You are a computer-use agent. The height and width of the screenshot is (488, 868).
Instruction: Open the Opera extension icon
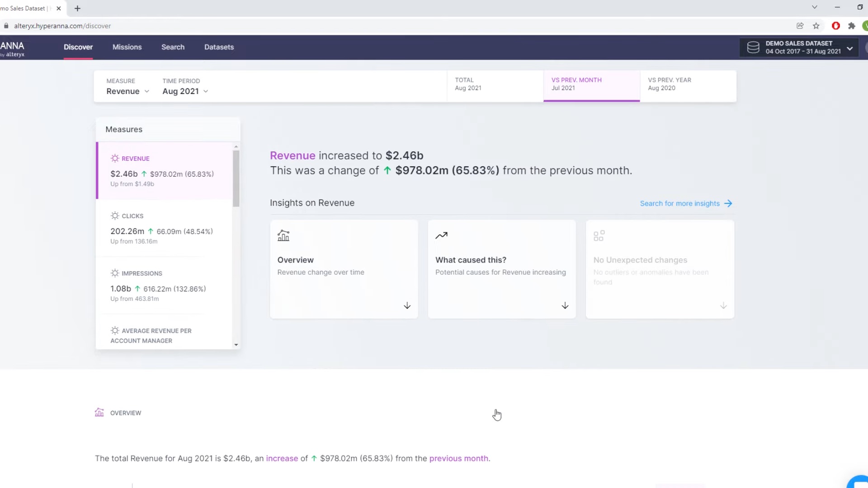[835, 26]
